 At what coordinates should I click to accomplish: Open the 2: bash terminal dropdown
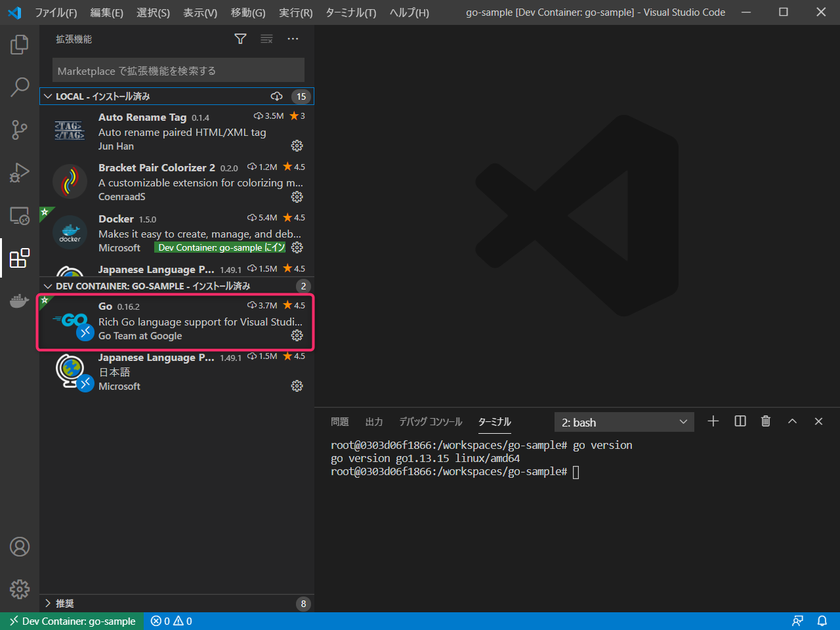tap(623, 422)
